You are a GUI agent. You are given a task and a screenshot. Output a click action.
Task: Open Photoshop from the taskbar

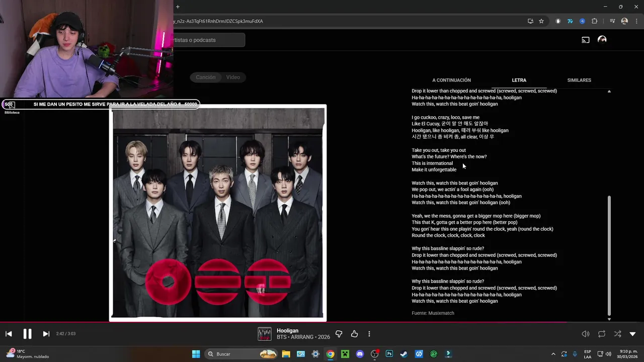[389, 354]
